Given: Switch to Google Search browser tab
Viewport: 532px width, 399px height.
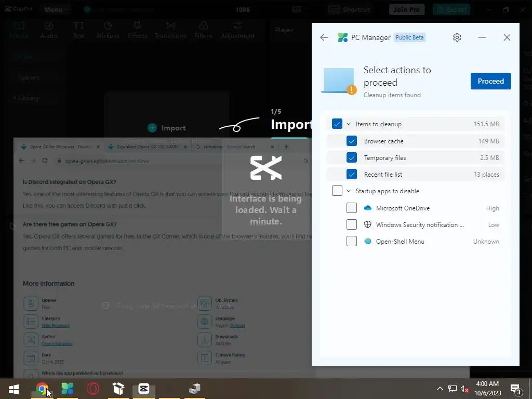Looking at the screenshot, I should pyautogui.click(x=235, y=147).
